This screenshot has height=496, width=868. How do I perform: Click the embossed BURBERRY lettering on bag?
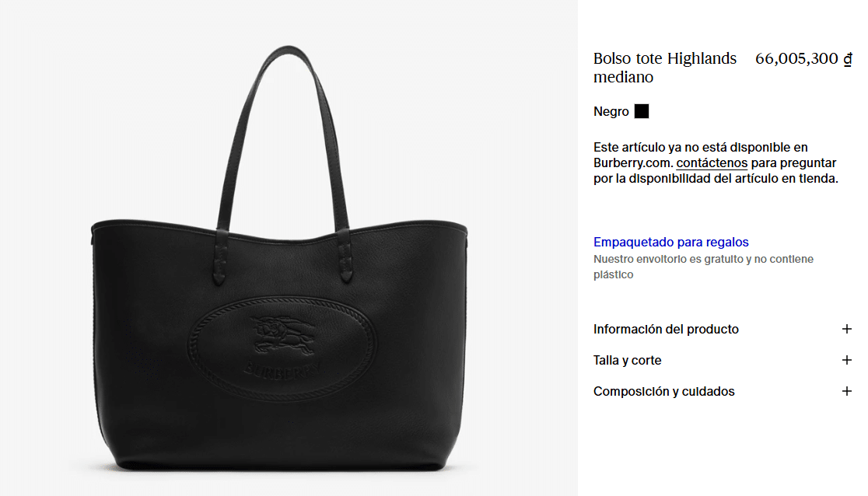click(282, 370)
